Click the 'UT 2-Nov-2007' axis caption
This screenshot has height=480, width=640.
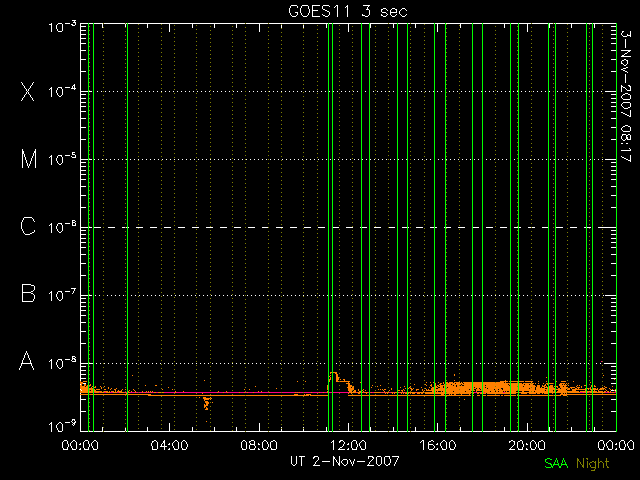(x=344, y=461)
